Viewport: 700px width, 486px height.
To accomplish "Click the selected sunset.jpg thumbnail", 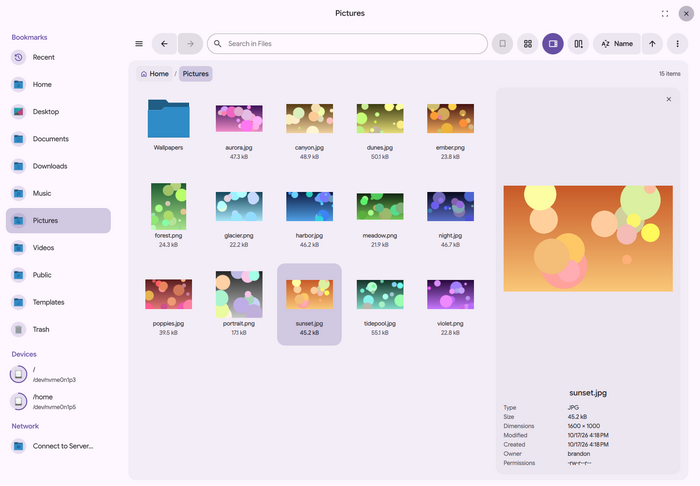I will click(x=309, y=295).
